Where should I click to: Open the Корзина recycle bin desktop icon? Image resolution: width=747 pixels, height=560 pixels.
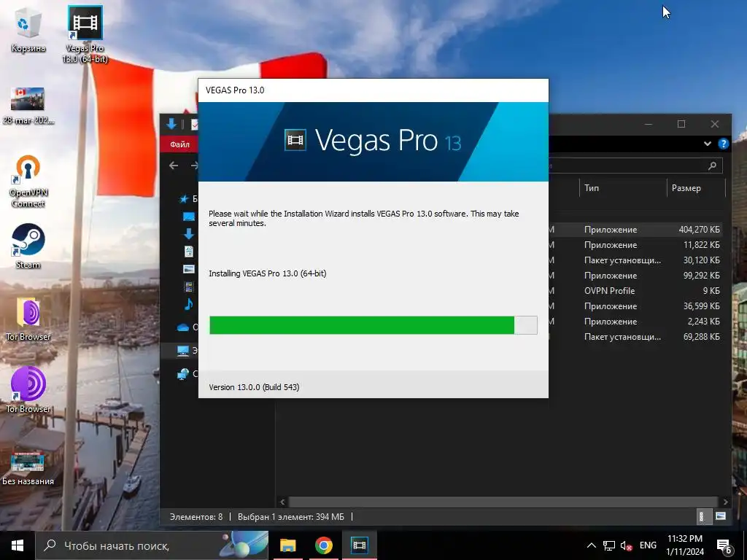coord(28,31)
